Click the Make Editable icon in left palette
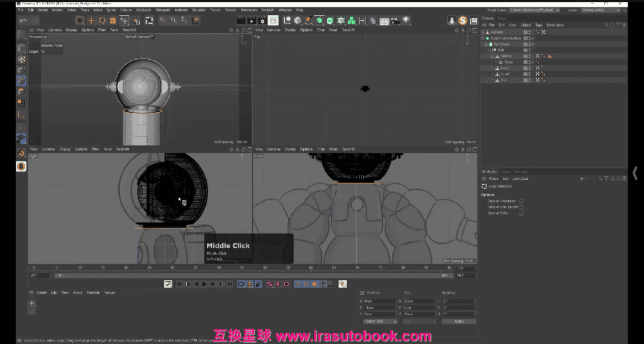Image resolution: width=644 pixels, height=344 pixels. [21, 35]
